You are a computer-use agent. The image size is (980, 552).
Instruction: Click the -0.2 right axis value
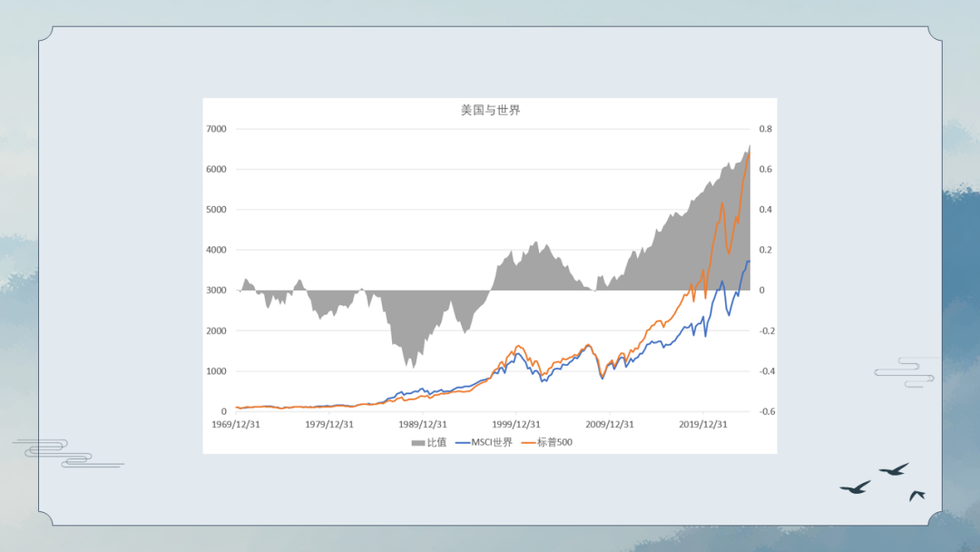767,330
